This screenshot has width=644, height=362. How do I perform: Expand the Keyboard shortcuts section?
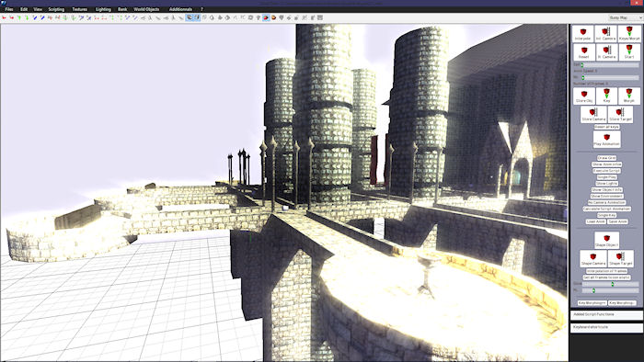point(606,327)
